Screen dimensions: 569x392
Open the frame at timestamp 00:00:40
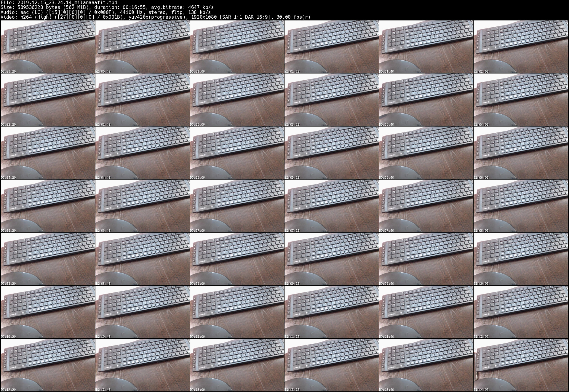(x=143, y=47)
